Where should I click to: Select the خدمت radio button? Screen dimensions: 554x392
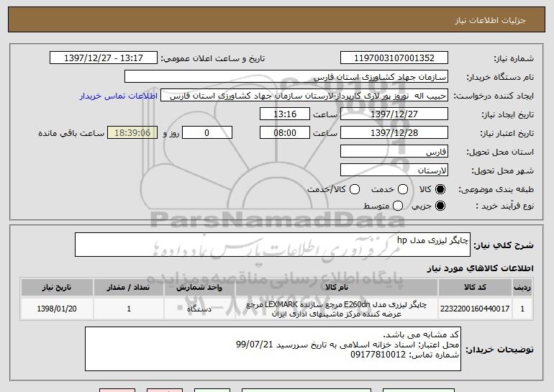[403, 189]
